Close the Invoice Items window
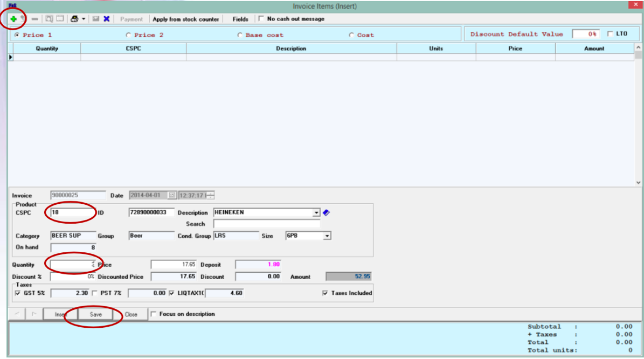Image resolution: width=644 pixels, height=359 pixels. click(x=635, y=4)
